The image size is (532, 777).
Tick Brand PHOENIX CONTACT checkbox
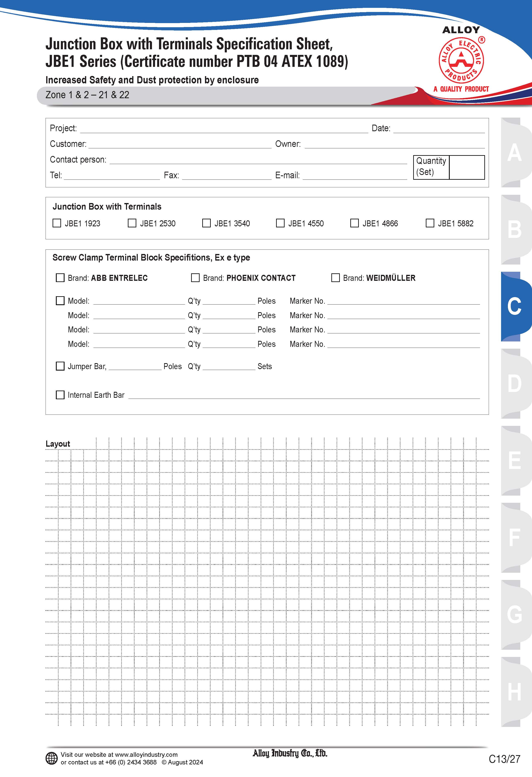pyautogui.click(x=195, y=278)
